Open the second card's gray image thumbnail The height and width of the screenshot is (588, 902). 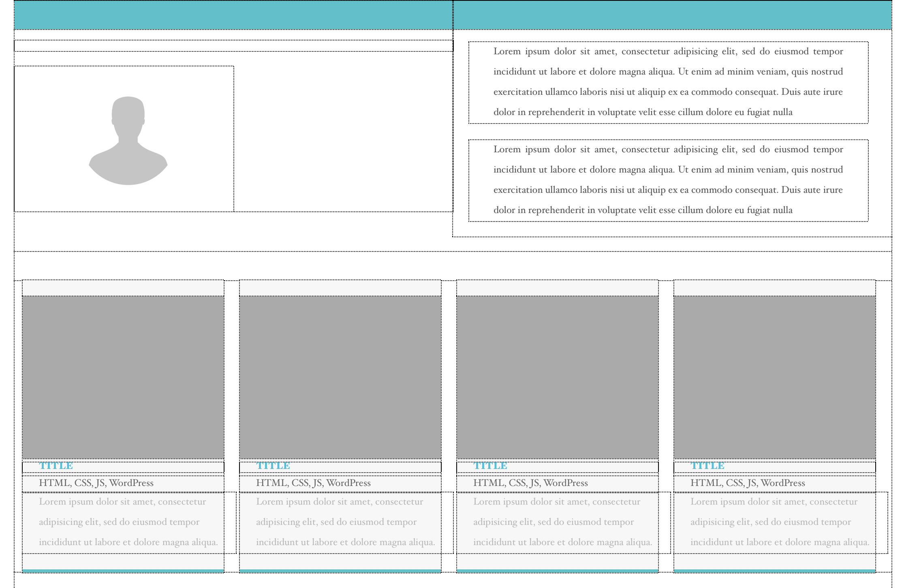(x=340, y=377)
